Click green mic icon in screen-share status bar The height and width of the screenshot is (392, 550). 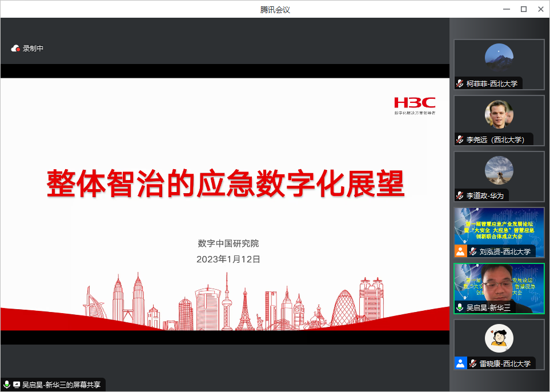tap(7, 385)
